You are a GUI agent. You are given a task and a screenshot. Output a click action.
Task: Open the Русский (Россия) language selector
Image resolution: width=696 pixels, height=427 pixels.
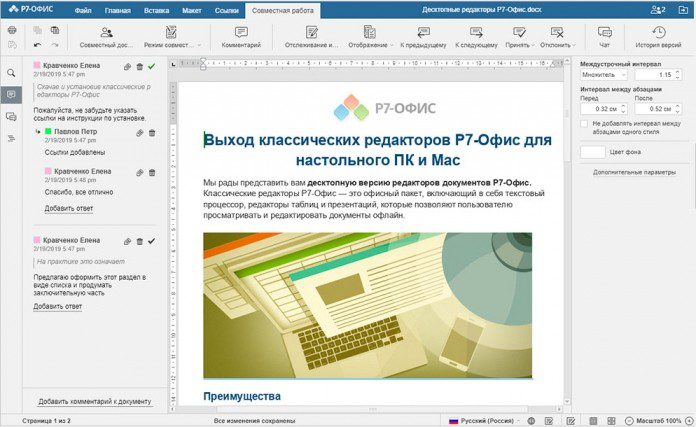click(485, 420)
